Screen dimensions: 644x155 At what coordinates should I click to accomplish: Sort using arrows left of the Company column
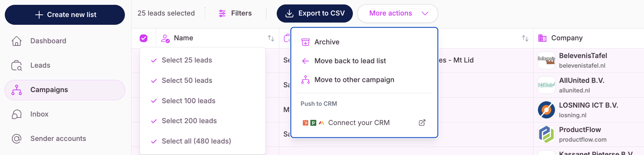(x=525, y=38)
